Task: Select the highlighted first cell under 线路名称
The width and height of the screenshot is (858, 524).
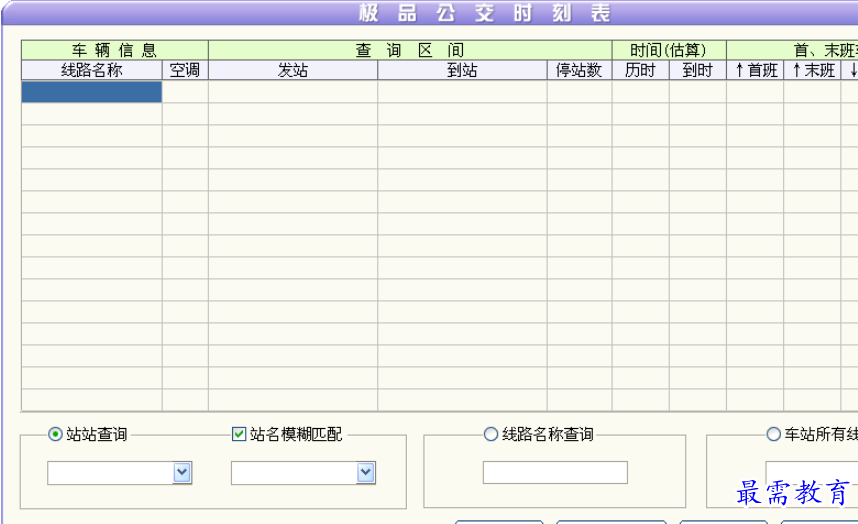Action: pos(92,92)
